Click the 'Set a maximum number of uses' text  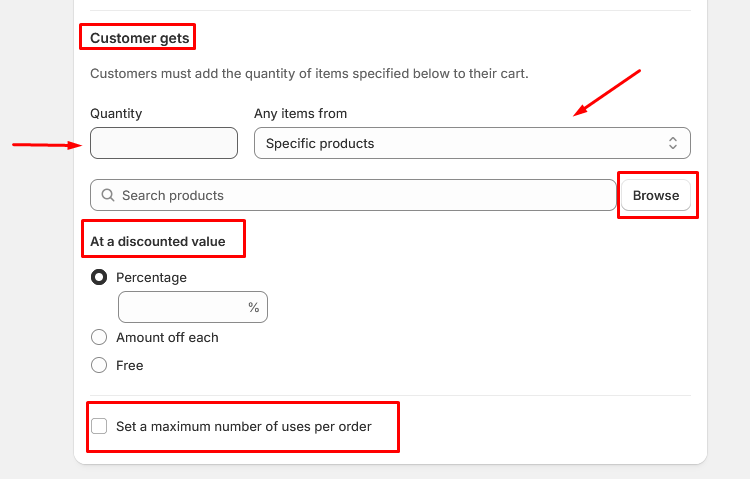[243, 426]
